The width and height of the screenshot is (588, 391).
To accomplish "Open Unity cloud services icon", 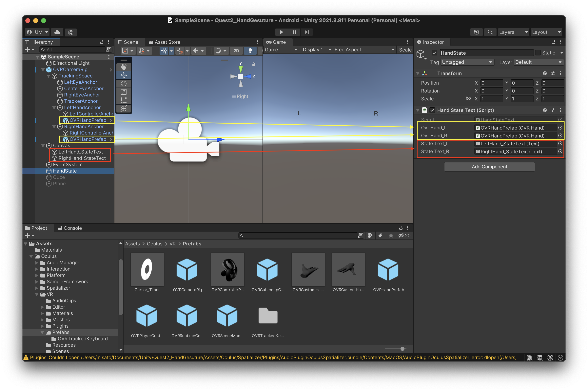I will click(57, 32).
